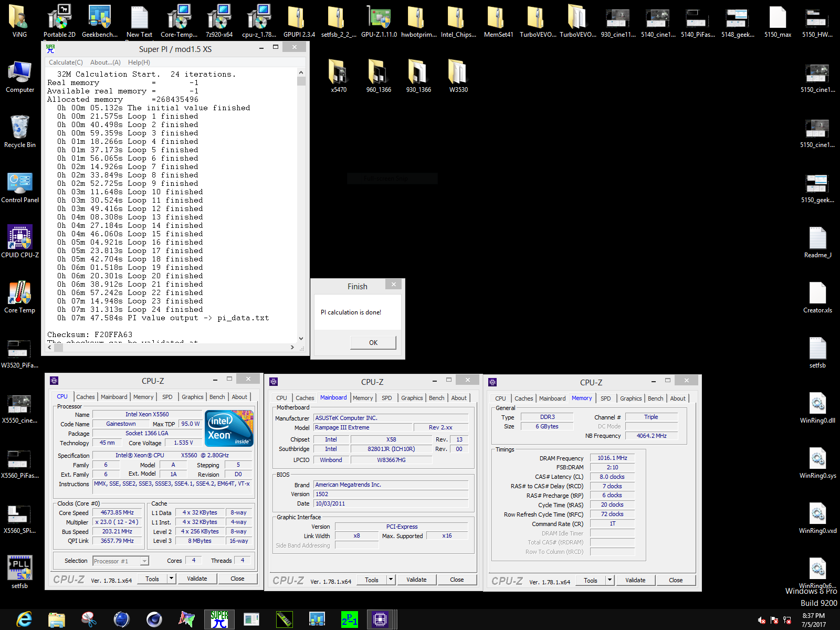Click Super PI vertical scrollbar up arrow
This screenshot has height=630, width=840.
(301, 72)
